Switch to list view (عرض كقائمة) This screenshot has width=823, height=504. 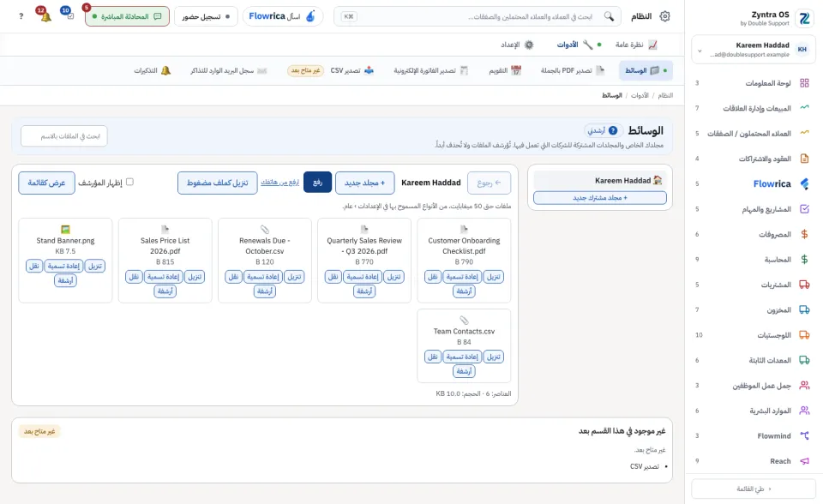click(x=46, y=183)
